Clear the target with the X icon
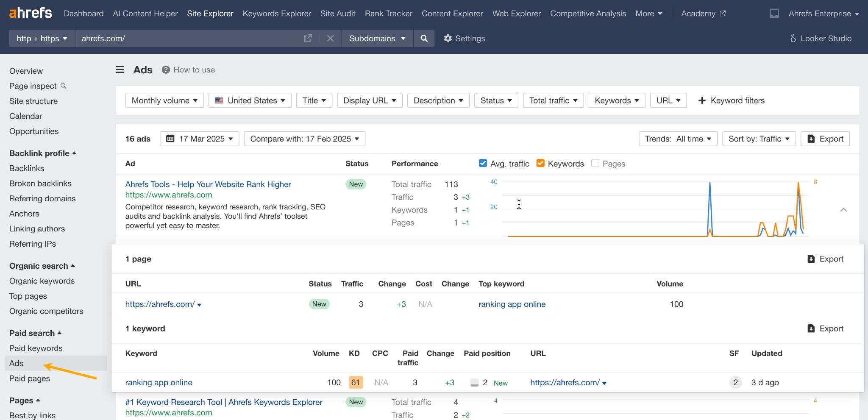The image size is (868, 420). click(x=330, y=38)
